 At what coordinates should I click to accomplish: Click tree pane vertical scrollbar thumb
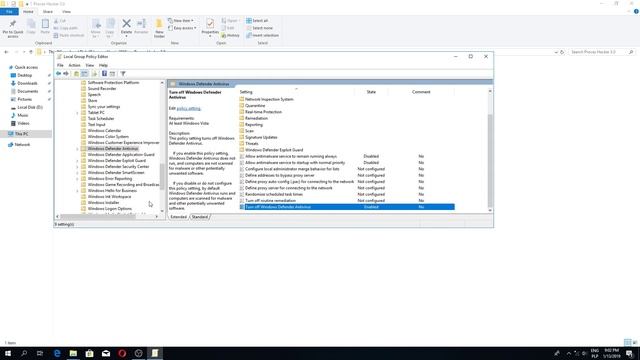[162, 176]
